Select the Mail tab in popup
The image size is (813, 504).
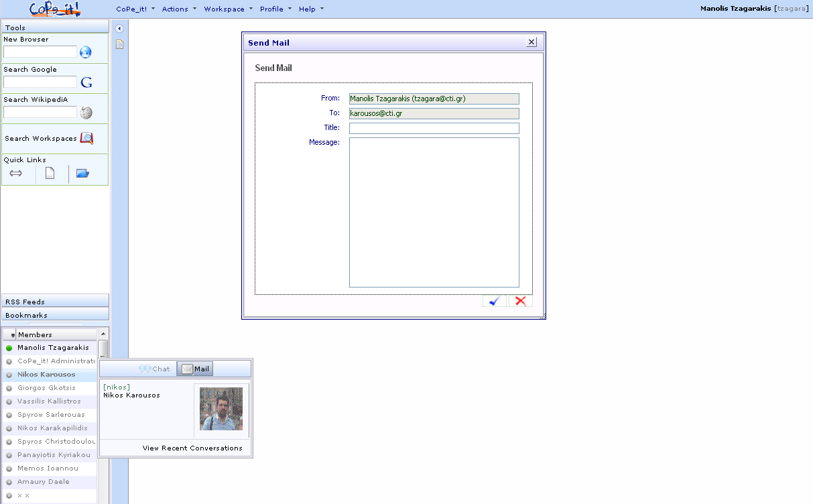pos(195,369)
